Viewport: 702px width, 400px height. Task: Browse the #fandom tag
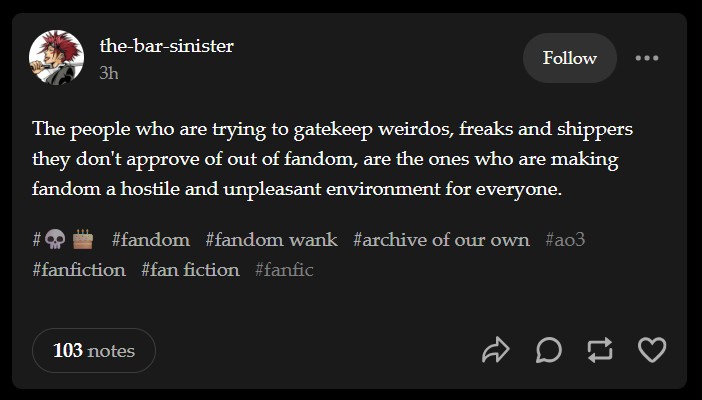(151, 240)
